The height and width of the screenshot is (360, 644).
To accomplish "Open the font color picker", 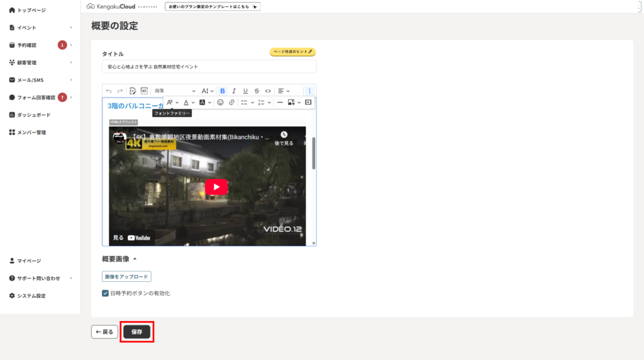I will (188, 102).
